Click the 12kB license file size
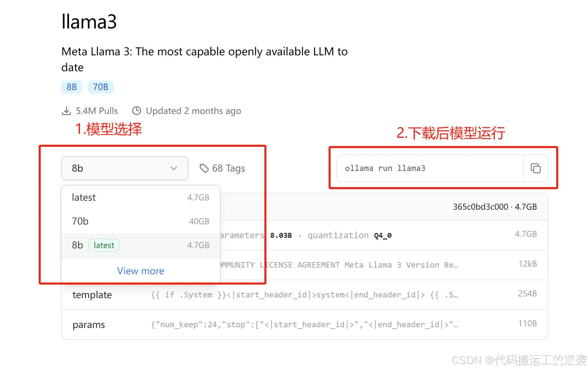This screenshot has height=370, width=588. [528, 264]
